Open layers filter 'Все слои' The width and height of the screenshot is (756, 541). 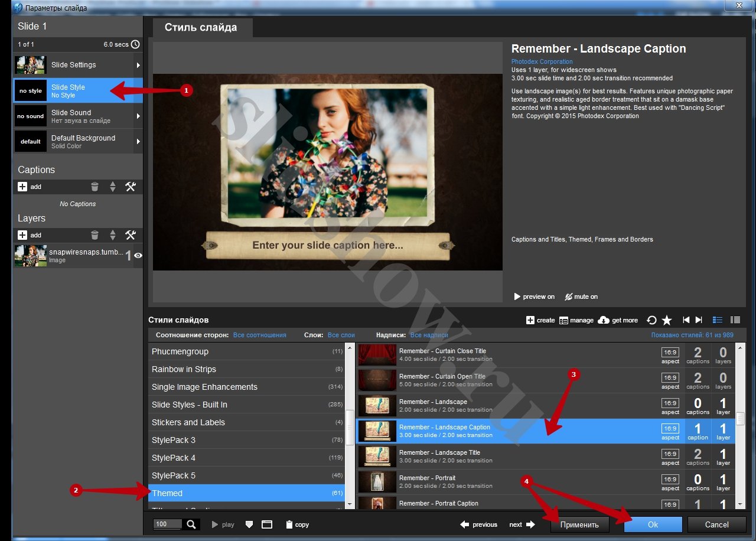pyautogui.click(x=341, y=335)
